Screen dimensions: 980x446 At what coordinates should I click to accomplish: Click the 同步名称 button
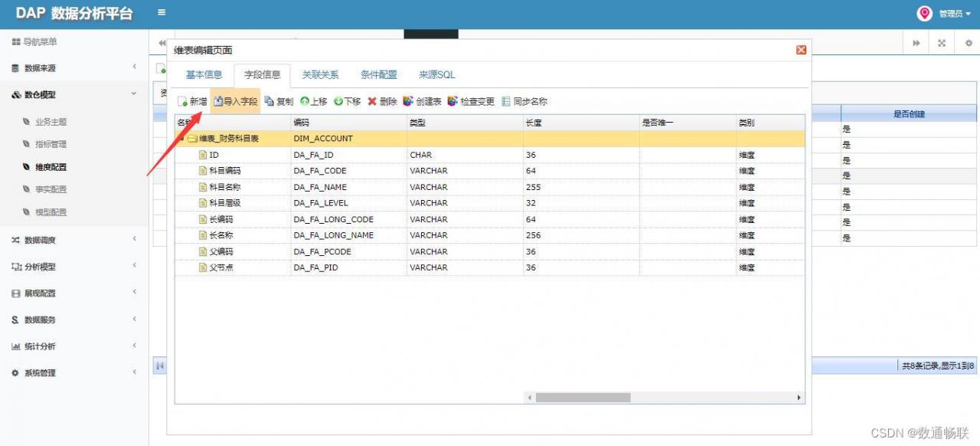coord(524,101)
